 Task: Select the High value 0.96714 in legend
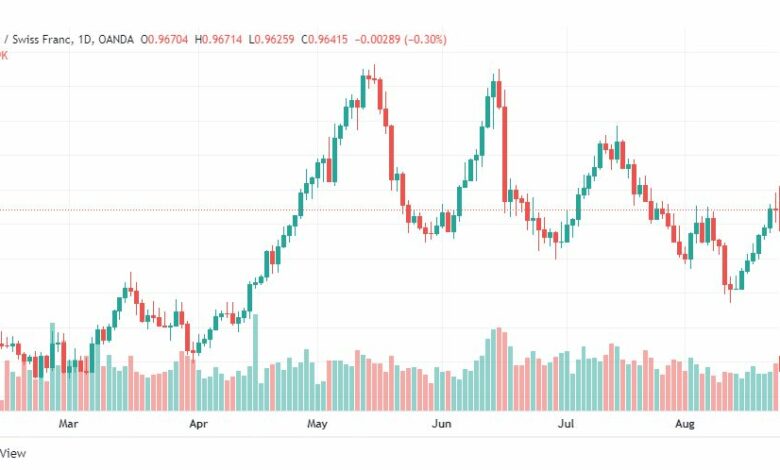tap(222, 39)
